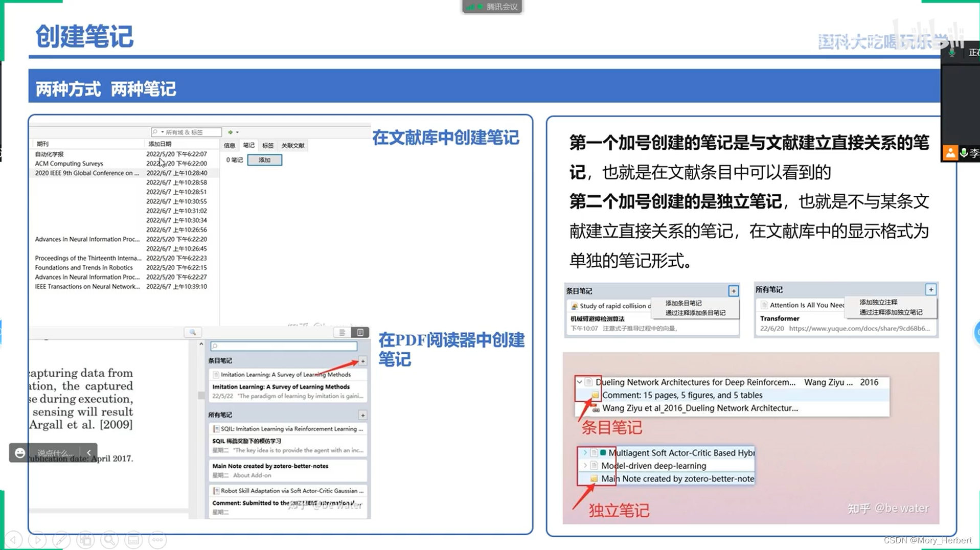Viewport: 980px width, 550px height.
Task: Open the 机械臂避障检测算法 note
Action: tap(652, 324)
